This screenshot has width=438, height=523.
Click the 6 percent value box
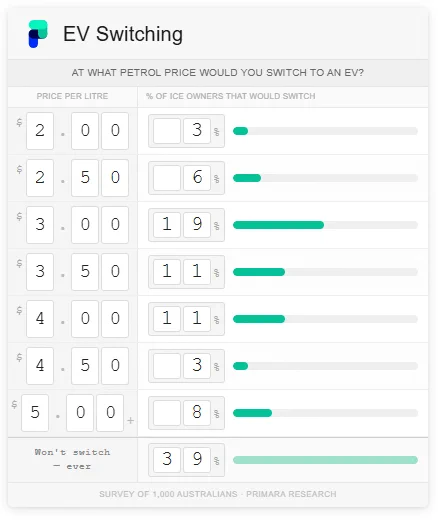[186, 178]
